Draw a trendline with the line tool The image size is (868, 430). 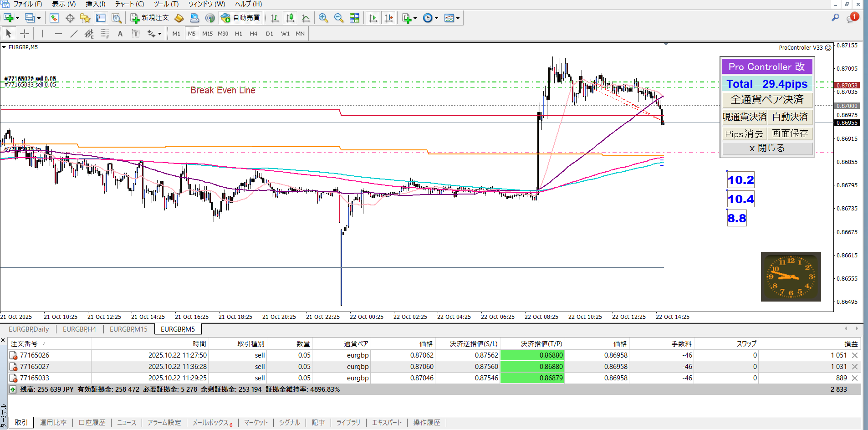74,34
